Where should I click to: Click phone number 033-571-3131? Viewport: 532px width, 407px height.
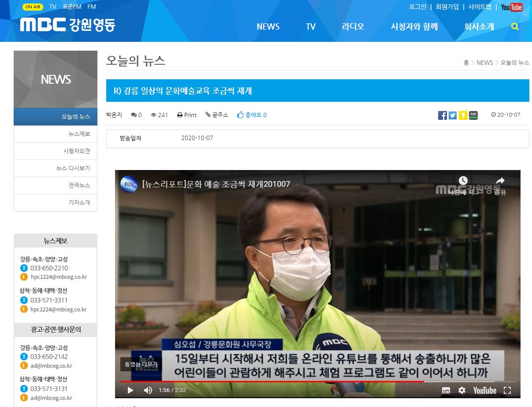[49, 389]
